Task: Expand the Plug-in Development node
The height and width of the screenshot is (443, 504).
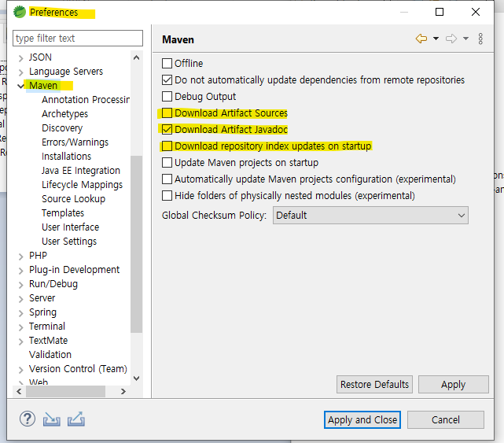Action: [21, 271]
